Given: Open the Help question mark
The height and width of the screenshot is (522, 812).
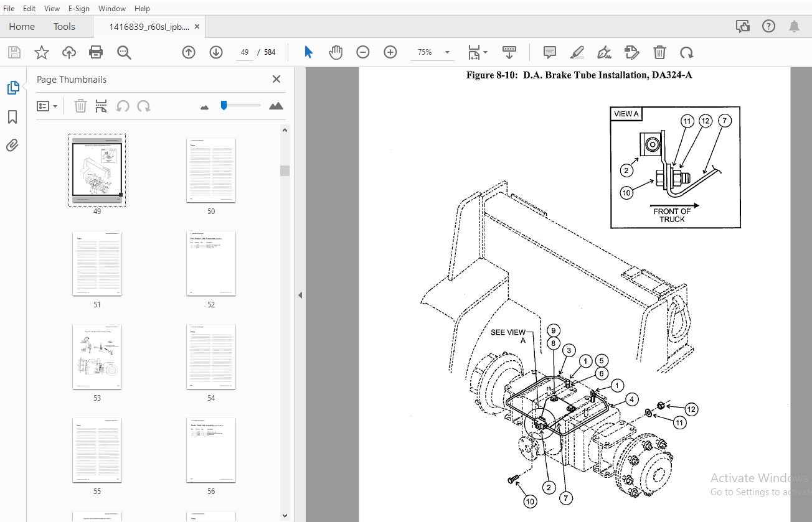Looking at the screenshot, I should click(x=768, y=26).
